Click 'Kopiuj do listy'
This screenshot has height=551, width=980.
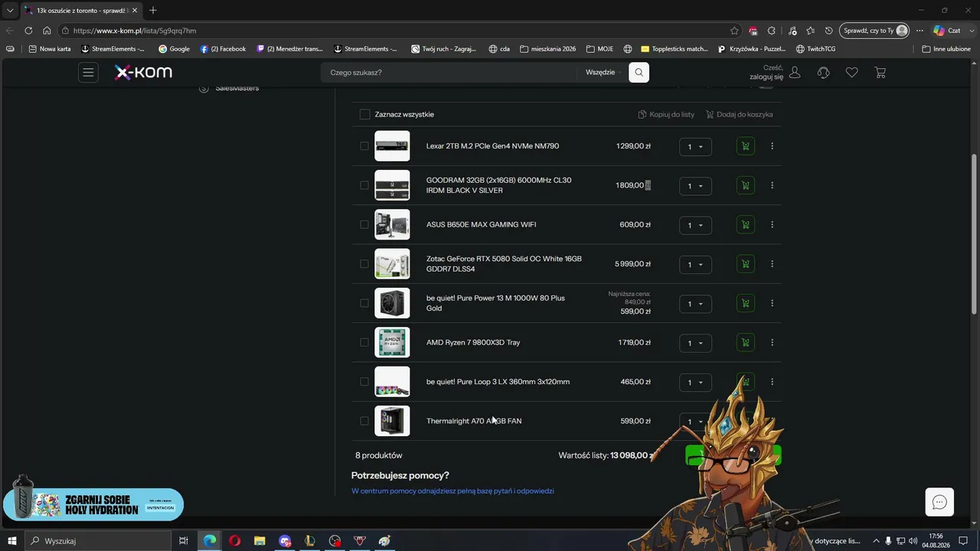point(666,115)
